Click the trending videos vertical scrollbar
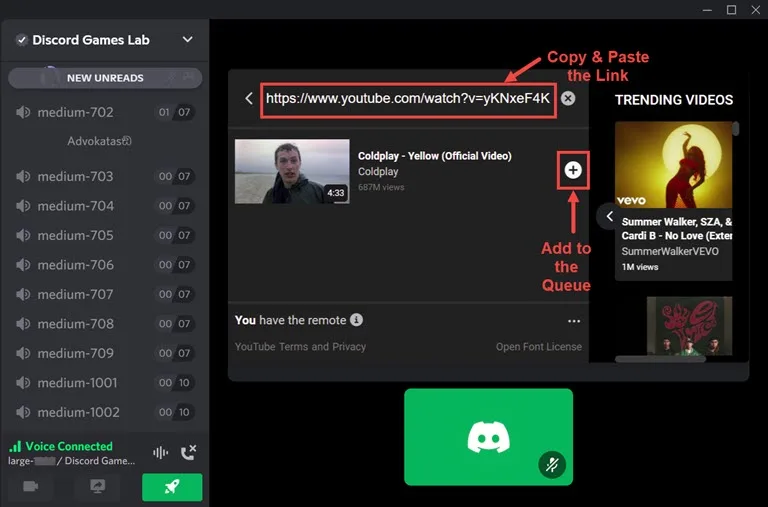The height and width of the screenshot is (507, 768). [736, 128]
